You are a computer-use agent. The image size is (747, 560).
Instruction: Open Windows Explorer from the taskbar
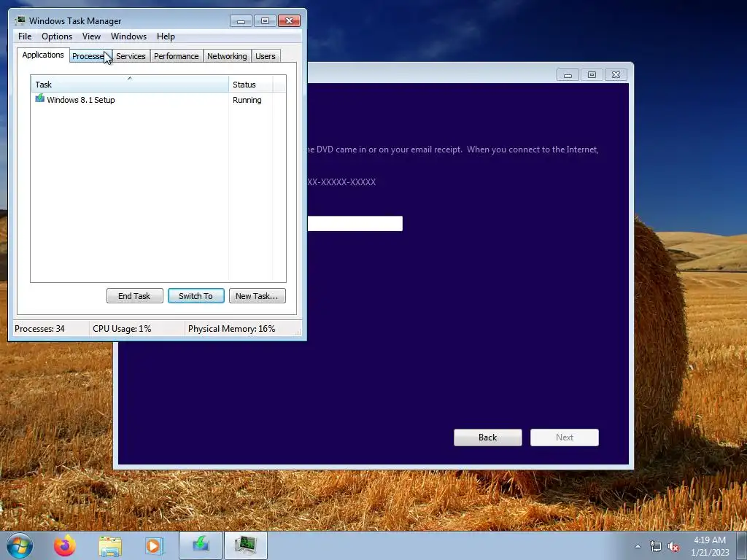click(110, 546)
